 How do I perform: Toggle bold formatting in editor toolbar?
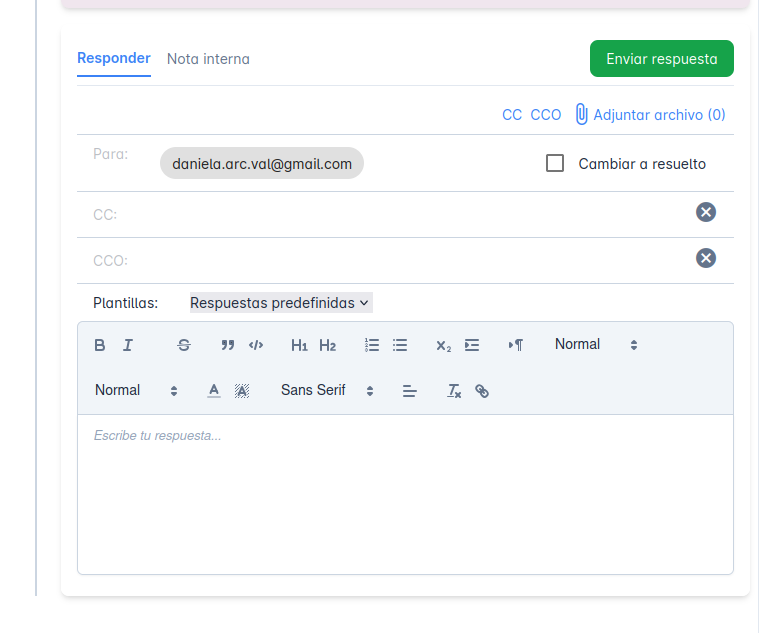click(100, 345)
